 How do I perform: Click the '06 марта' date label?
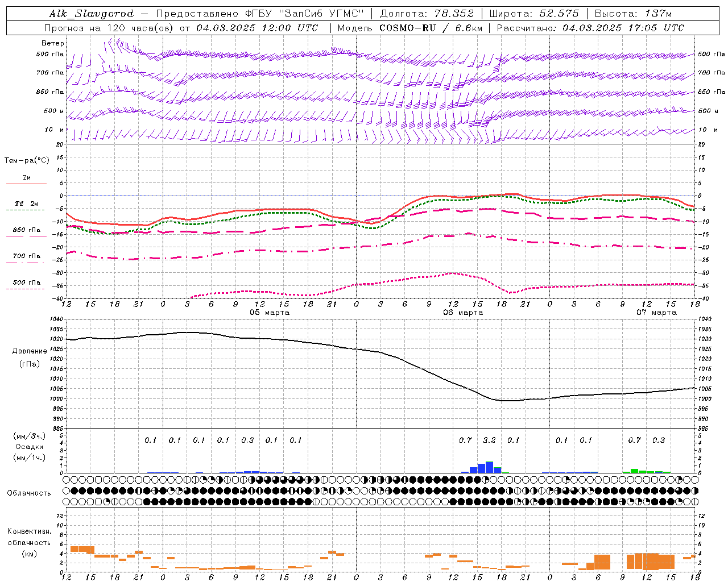463,313
